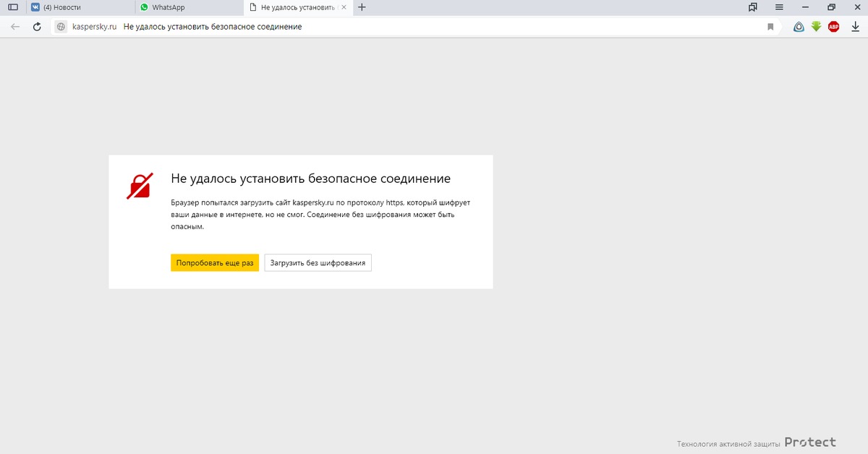Open a new tab with plus
Screen dimensions: 868x454
point(362,7)
